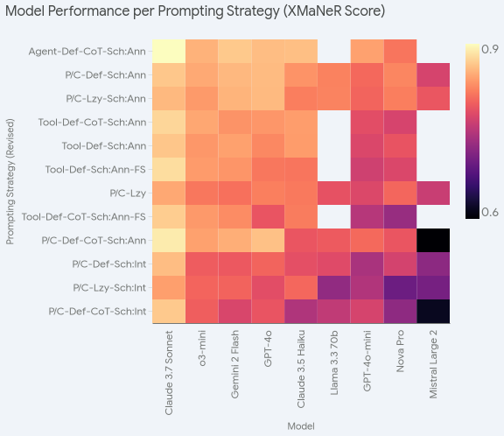Click the Claude 3.7 Sonnet axis label
The image size is (504, 436).
(169, 373)
